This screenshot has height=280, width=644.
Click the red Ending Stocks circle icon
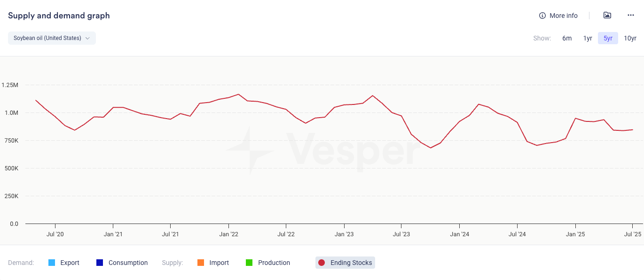coord(322,263)
